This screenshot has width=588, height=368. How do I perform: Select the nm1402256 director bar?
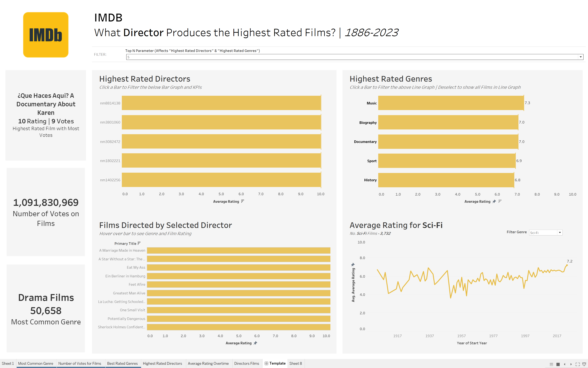click(221, 180)
